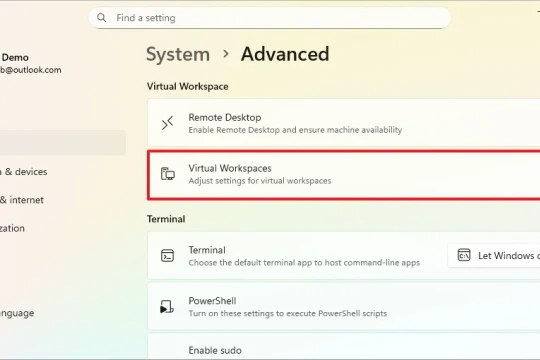Click the breadcrumb chevron separator

226,54
